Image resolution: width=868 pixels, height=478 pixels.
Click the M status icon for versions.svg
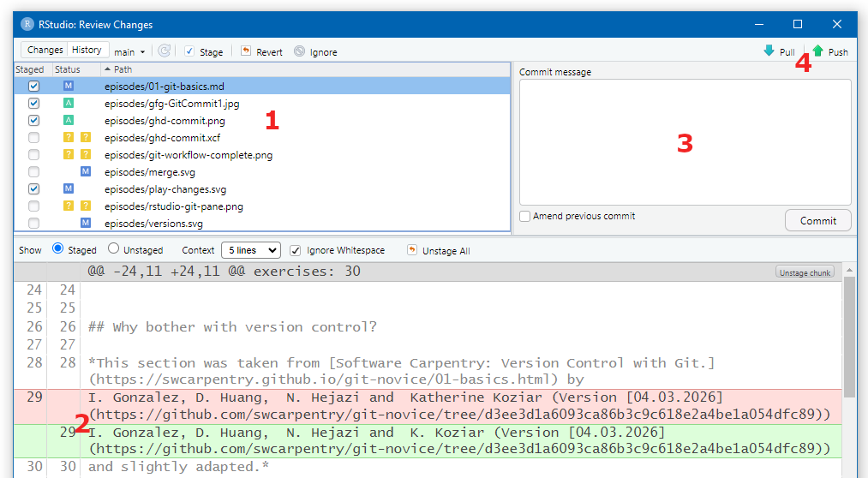85,223
